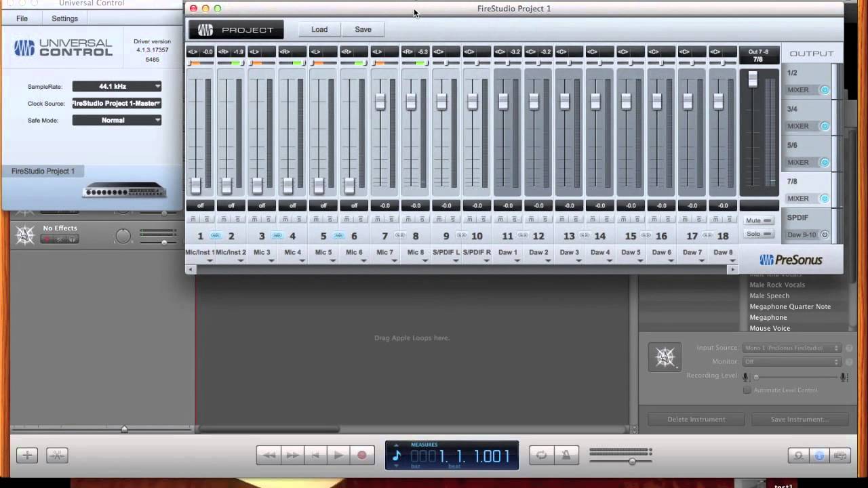The height and width of the screenshot is (488, 868).
Task: Open GarageBand's Input Source dropdown
Action: tap(792, 348)
